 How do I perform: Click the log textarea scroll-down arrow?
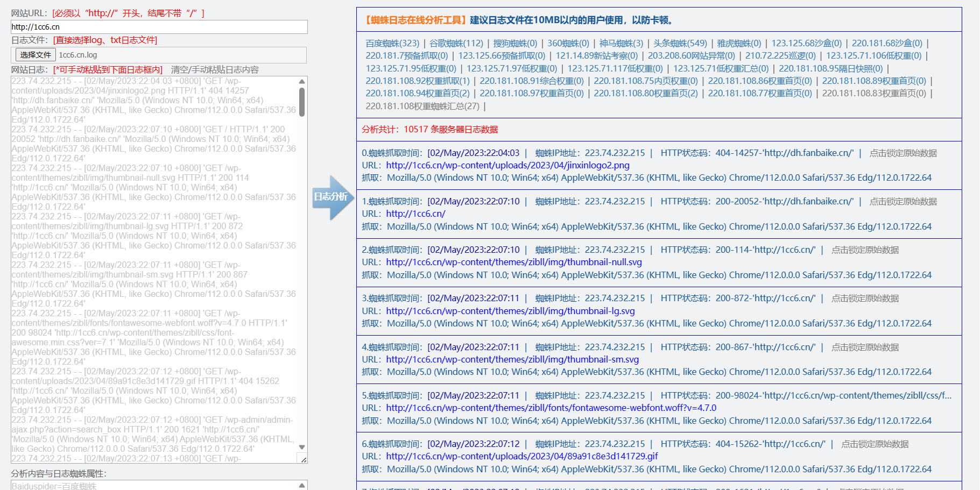click(302, 447)
